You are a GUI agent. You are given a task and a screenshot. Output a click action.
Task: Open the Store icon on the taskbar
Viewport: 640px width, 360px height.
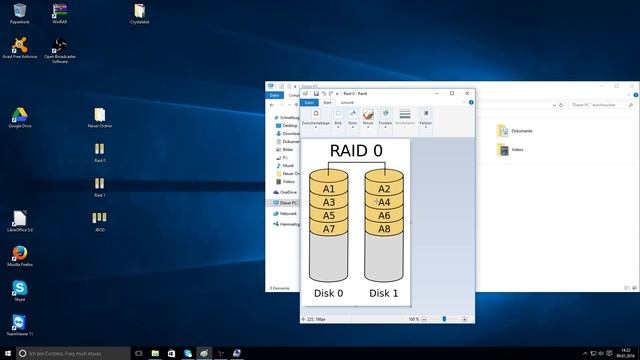coord(171,353)
